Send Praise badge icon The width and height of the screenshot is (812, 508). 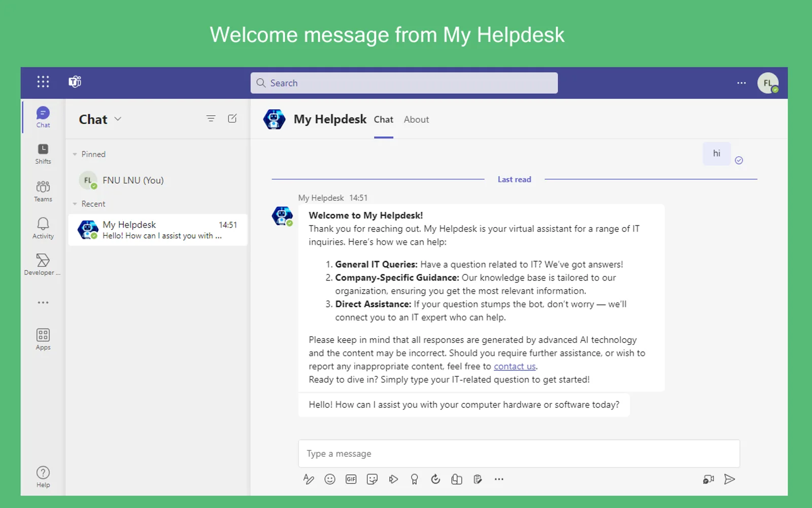tap(415, 479)
